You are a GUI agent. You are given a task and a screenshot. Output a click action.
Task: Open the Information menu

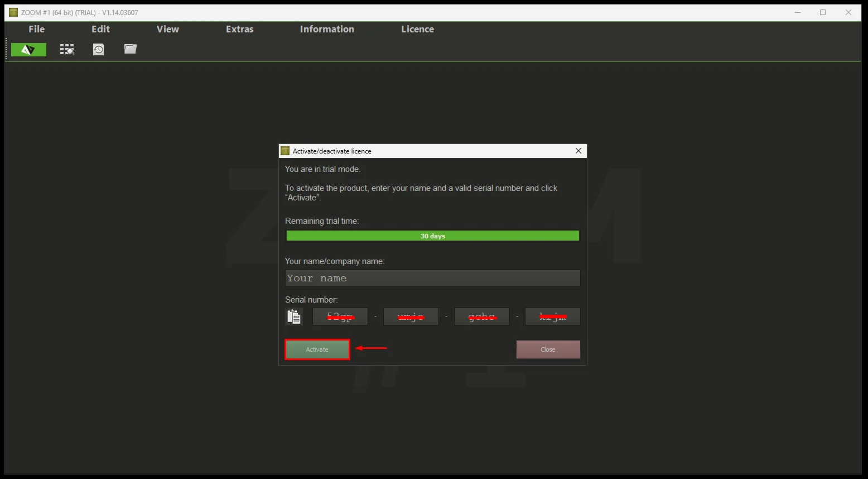click(327, 29)
